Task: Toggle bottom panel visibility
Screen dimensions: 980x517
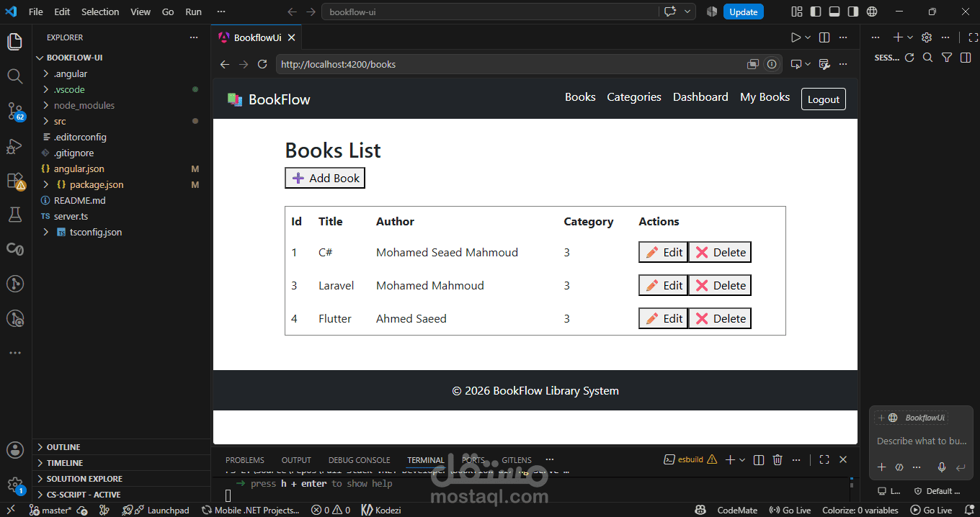Action: (834, 12)
